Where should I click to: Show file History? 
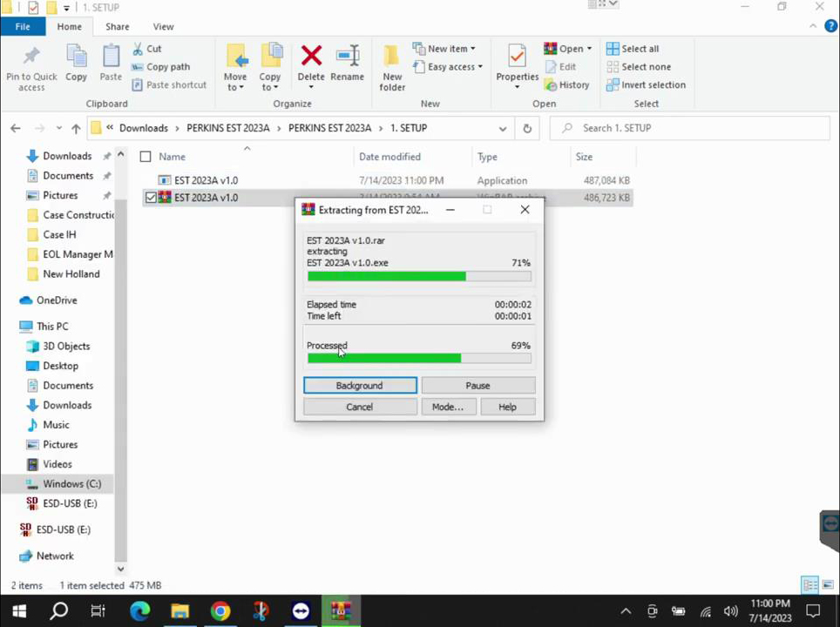coord(566,85)
